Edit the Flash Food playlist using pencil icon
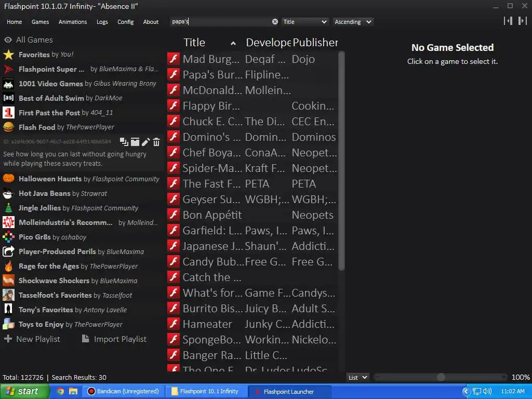The height and width of the screenshot is (399, 532). coord(146,142)
